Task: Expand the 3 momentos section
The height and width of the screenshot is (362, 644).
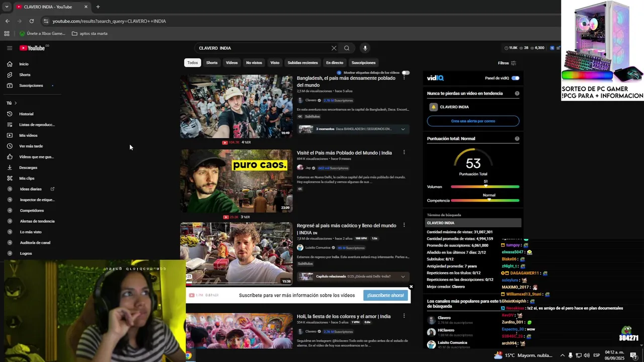Action: tap(403, 129)
